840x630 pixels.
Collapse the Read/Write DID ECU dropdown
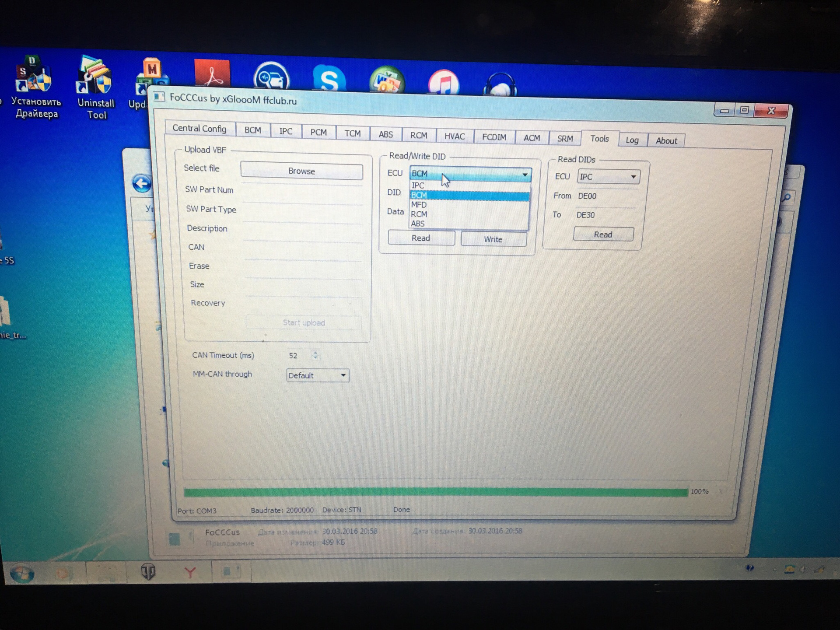(x=470, y=174)
